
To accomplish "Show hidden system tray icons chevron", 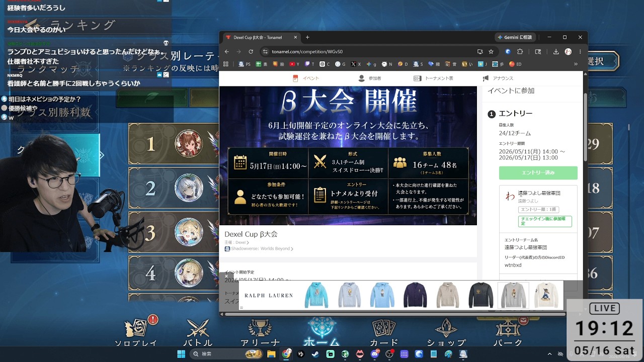I will pyautogui.click(x=549, y=354).
